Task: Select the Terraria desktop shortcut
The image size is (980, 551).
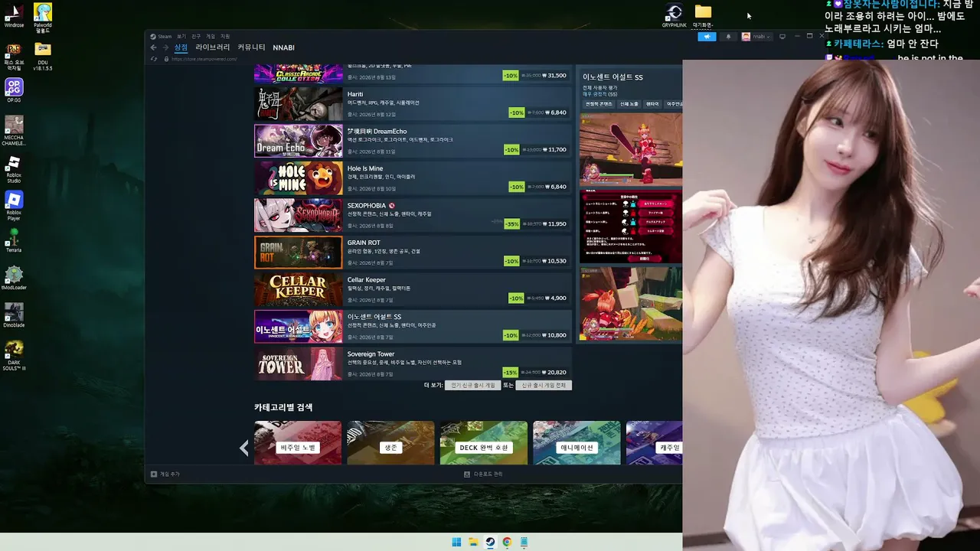Action: 14,241
